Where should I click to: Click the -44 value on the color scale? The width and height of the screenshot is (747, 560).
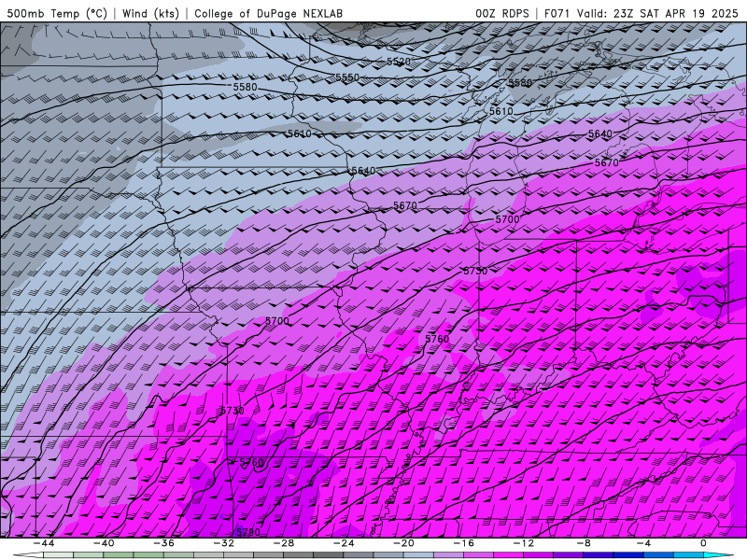[43, 543]
